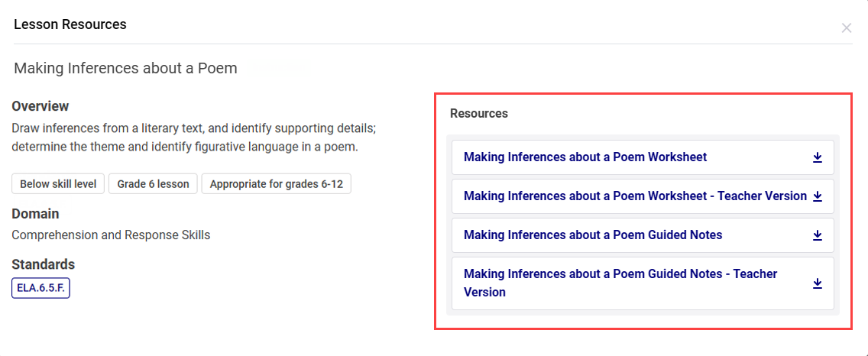This screenshot has height=356, width=868.
Task: Click the Domain heading
Action: click(x=35, y=214)
